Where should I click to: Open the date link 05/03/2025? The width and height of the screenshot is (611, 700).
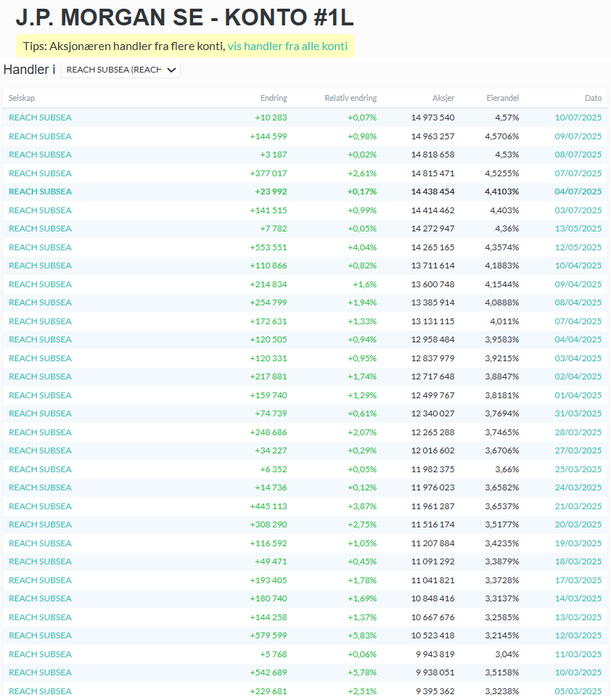578,691
